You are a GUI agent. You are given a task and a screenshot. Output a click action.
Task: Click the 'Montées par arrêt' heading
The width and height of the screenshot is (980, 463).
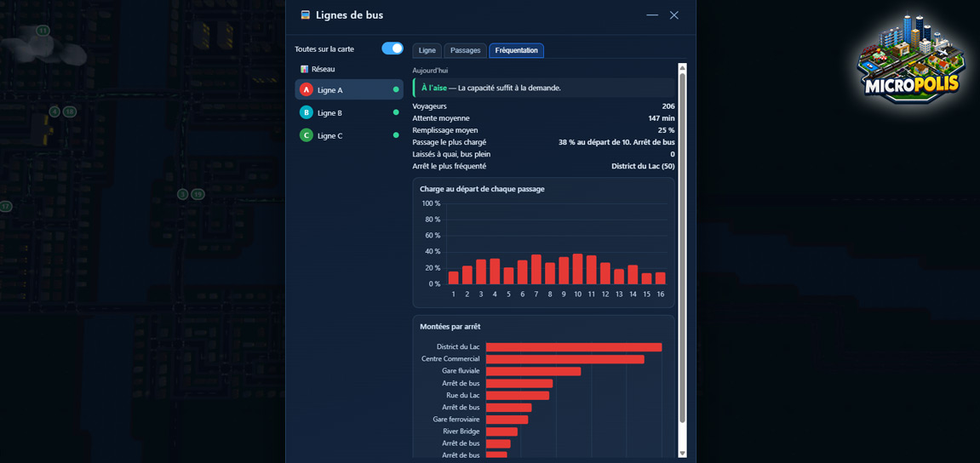pos(450,327)
